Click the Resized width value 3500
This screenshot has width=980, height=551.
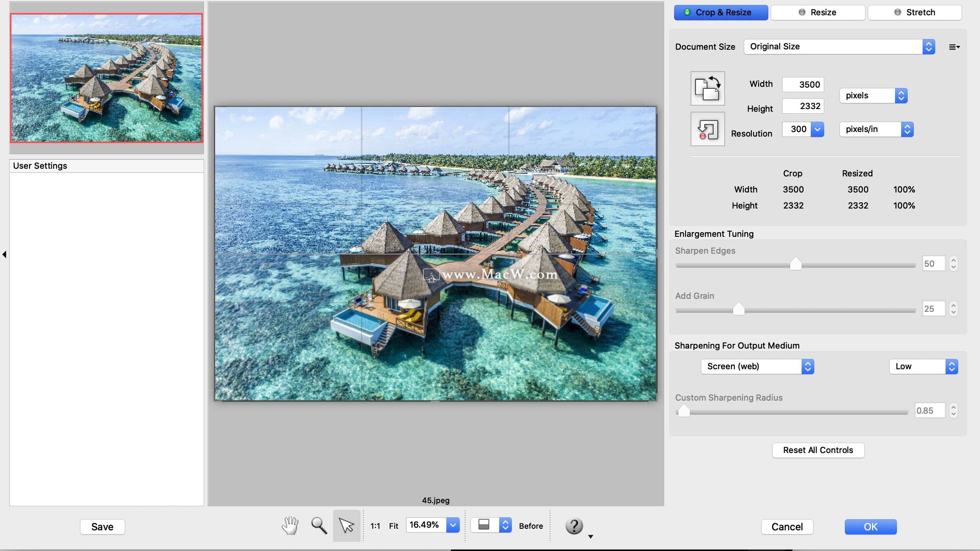[x=858, y=189]
